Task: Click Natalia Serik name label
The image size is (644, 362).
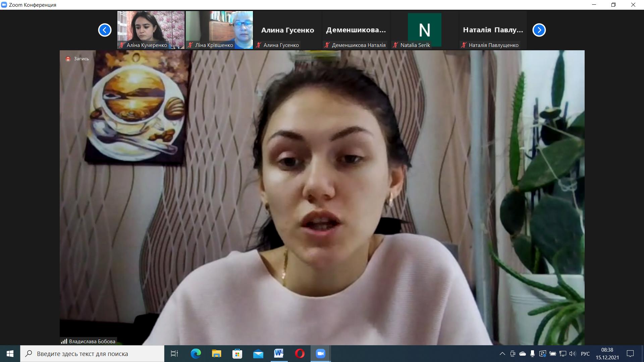Action: click(415, 45)
